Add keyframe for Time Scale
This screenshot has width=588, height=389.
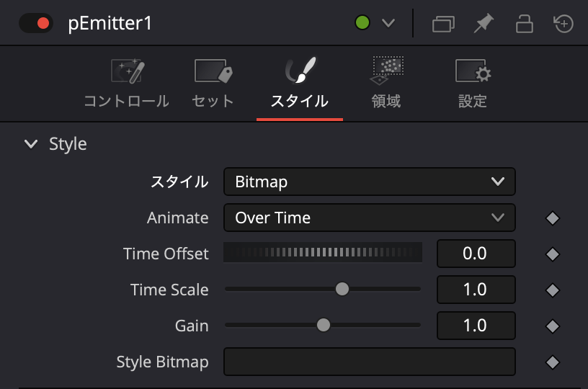[x=553, y=290]
